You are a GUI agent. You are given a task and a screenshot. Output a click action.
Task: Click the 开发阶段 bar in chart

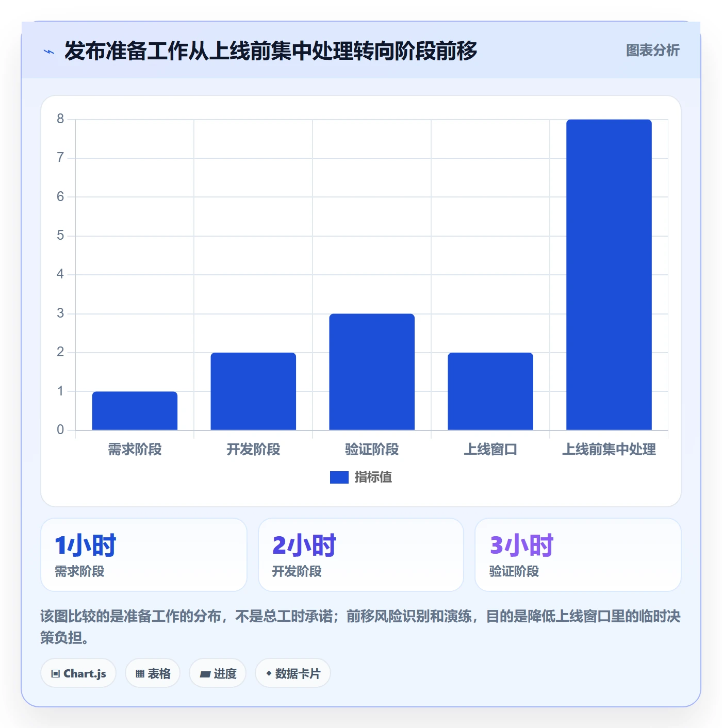[x=253, y=391]
